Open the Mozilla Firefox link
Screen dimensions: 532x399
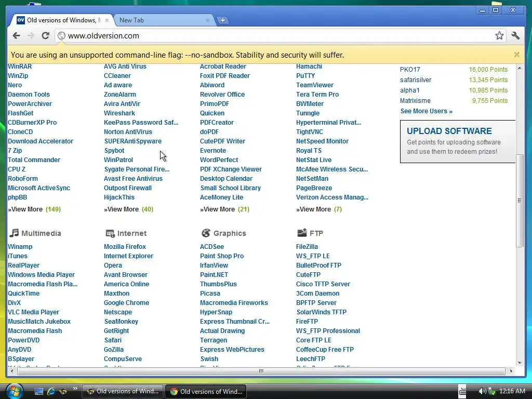coord(125,247)
